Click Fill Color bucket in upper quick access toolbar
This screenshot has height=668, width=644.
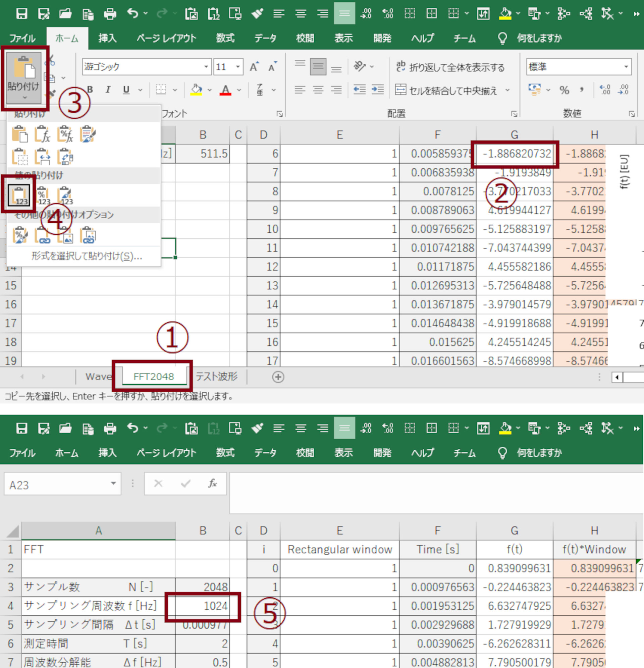(505, 14)
